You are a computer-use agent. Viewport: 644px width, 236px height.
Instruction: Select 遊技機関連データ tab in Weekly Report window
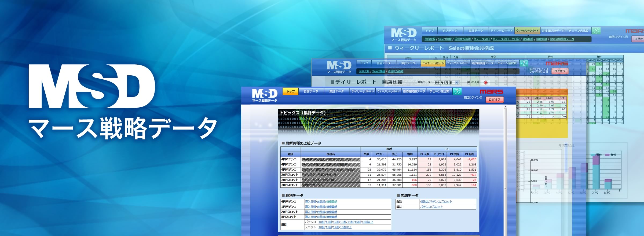click(553, 31)
